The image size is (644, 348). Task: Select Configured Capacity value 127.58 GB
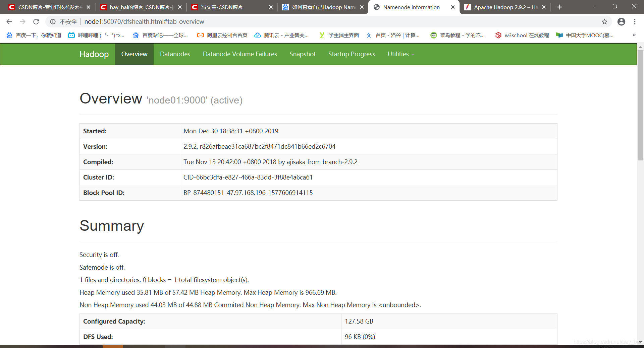[359, 322]
